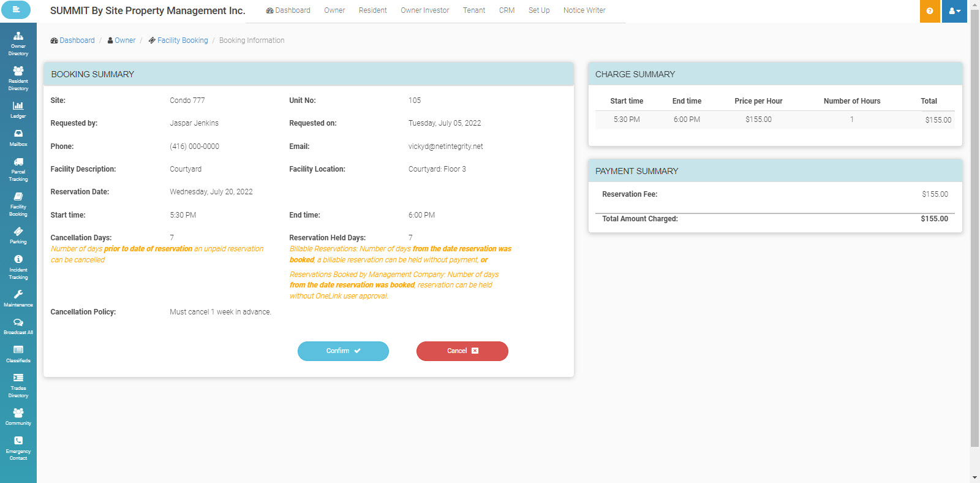Open the Parking sidebar icon
The height and width of the screenshot is (483, 980).
tap(18, 235)
